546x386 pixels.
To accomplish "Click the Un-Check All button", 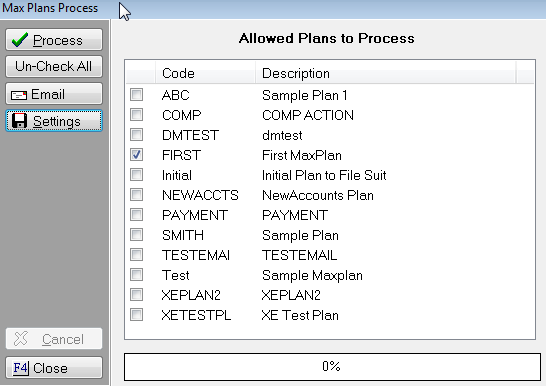I will tap(54, 66).
